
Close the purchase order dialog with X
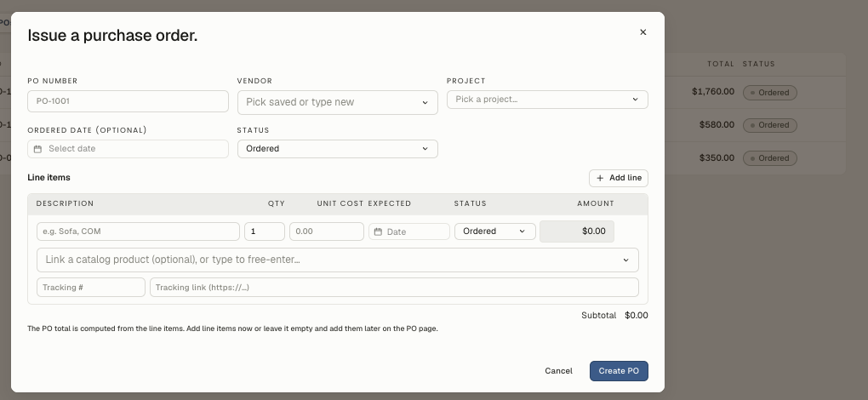[x=642, y=32]
